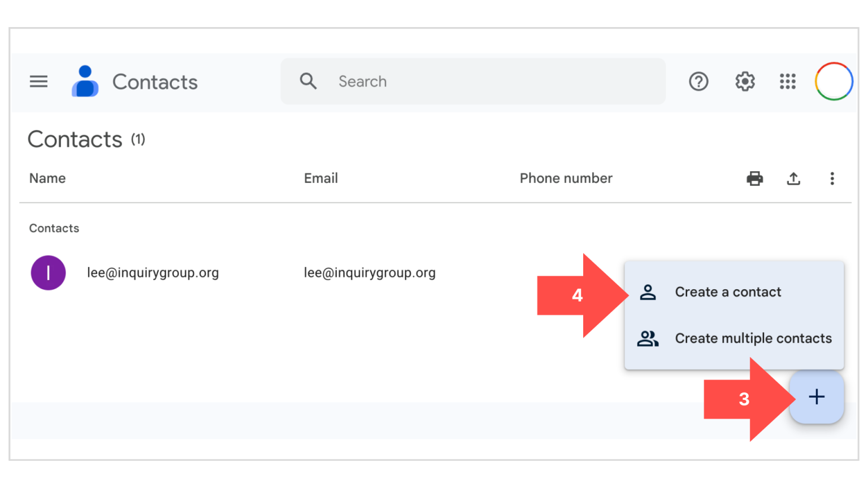Select Create a contact
868x488 pixels.
(728, 292)
